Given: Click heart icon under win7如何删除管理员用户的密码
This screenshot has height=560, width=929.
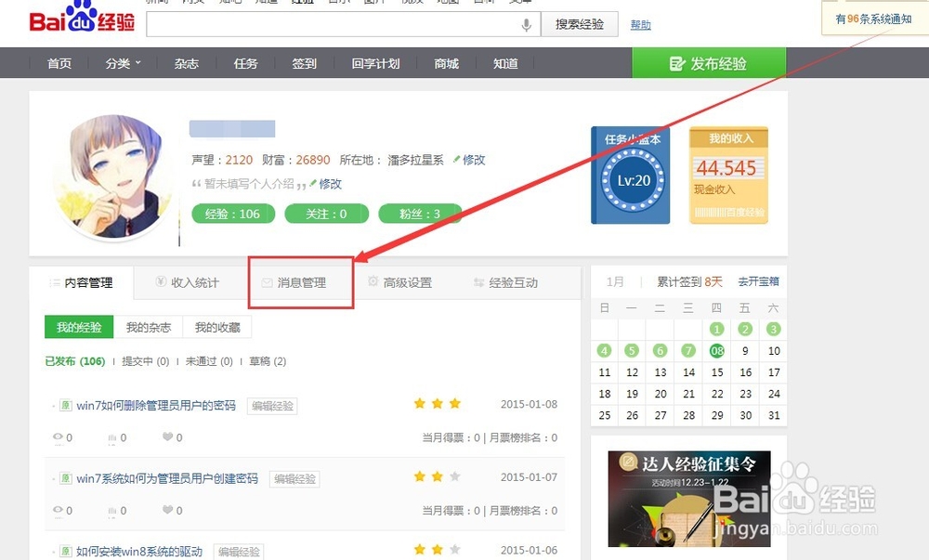Looking at the screenshot, I should point(167,436).
